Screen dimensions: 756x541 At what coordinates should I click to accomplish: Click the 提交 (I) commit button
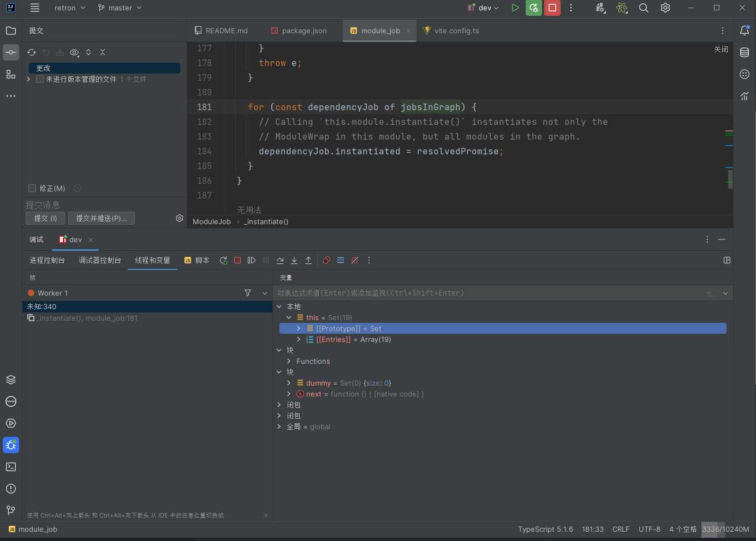coord(45,218)
